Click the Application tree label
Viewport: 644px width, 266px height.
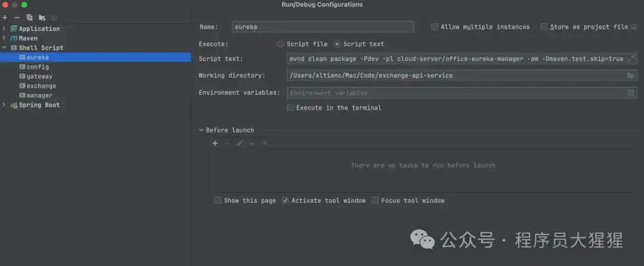39,29
